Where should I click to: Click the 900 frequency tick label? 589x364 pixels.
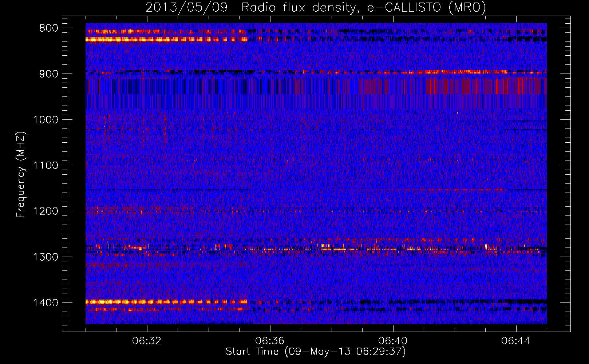tap(49, 74)
